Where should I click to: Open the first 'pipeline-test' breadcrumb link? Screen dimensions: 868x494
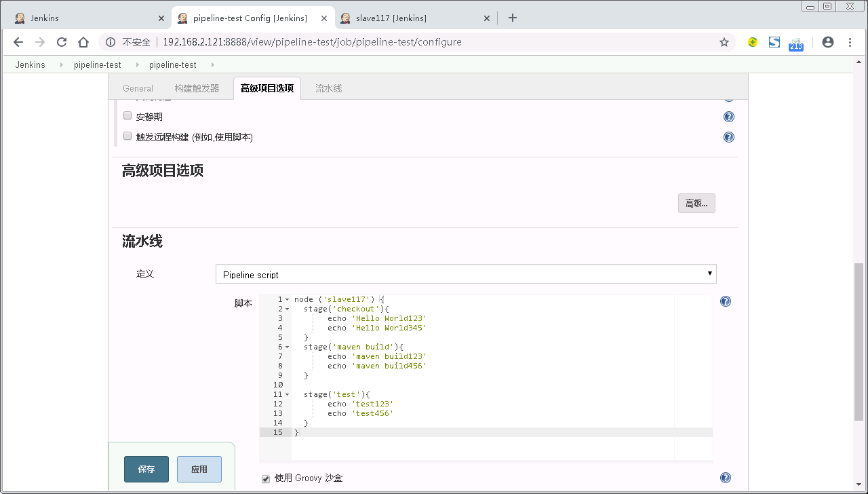click(98, 65)
